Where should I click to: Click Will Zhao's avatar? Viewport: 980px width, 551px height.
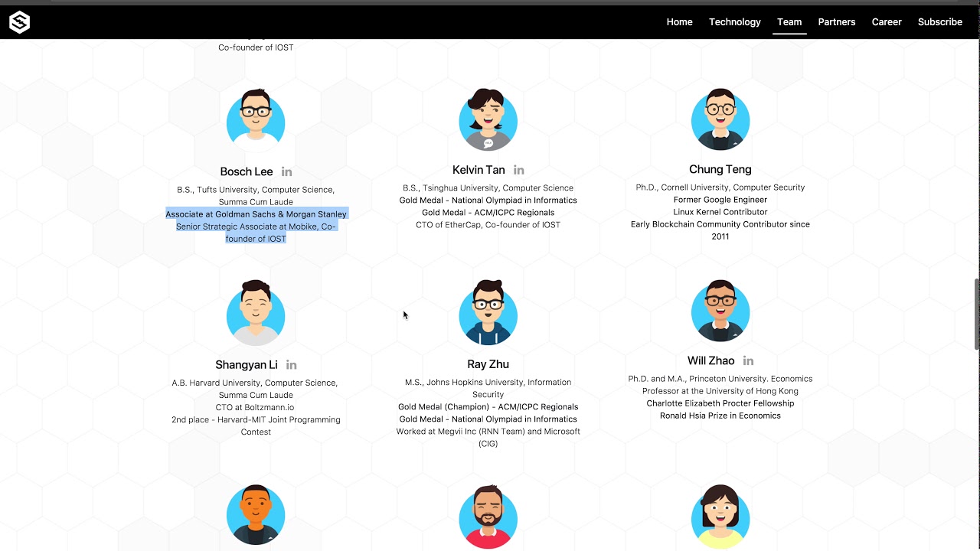click(x=720, y=311)
